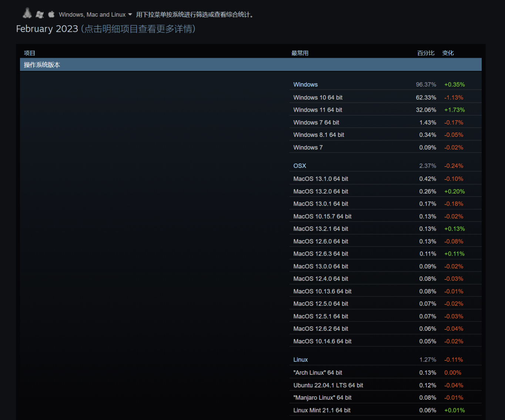Click the 变化 column header

coord(448,53)
